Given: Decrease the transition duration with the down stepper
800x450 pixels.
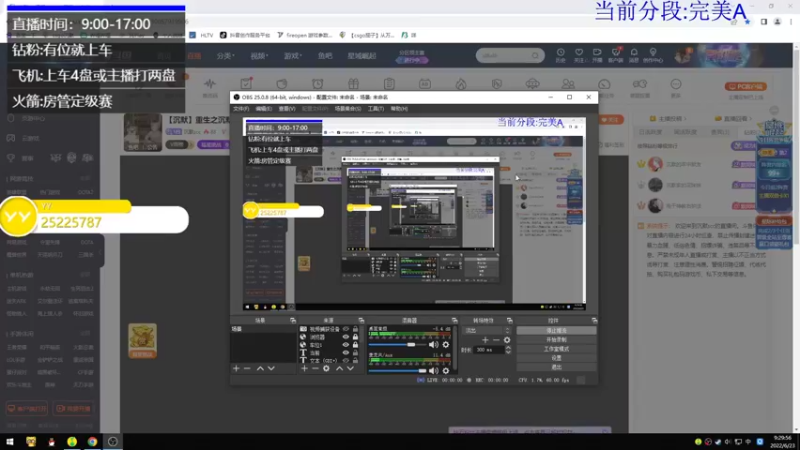Looking at the screenshot, I should pos(508,352).
